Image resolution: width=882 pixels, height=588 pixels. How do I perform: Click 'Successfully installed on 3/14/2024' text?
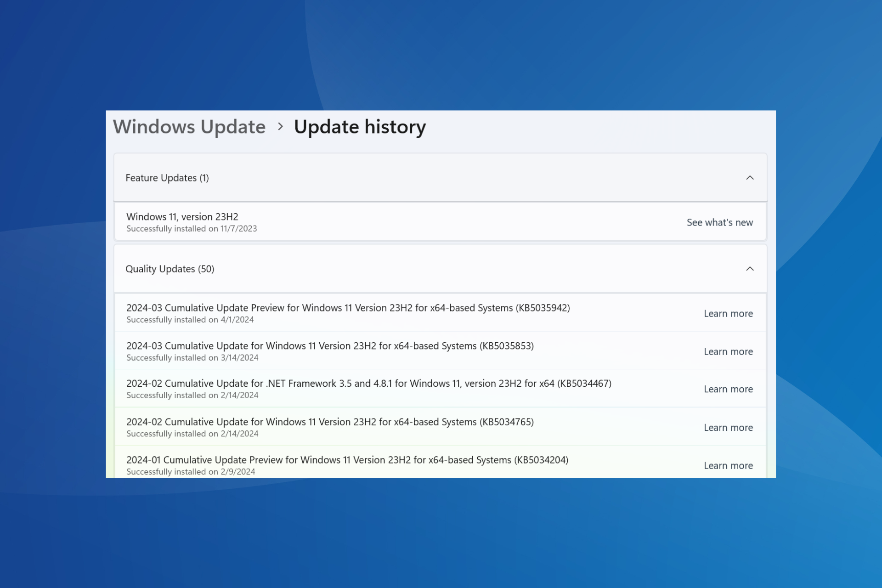pyautogui.click(x=192, y=358)
